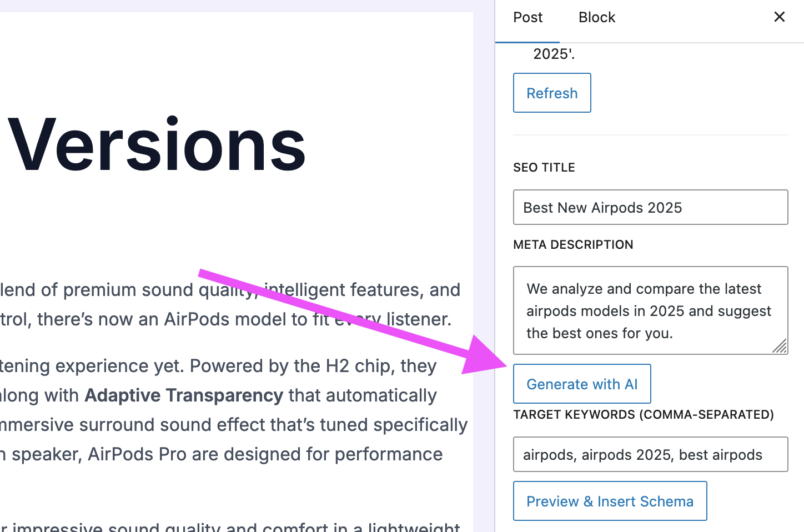Click under the SEO TITLE label
Image resolution: width=804 pixels, height=532 pixels.
pyautogui.click(x=544, y=167)
